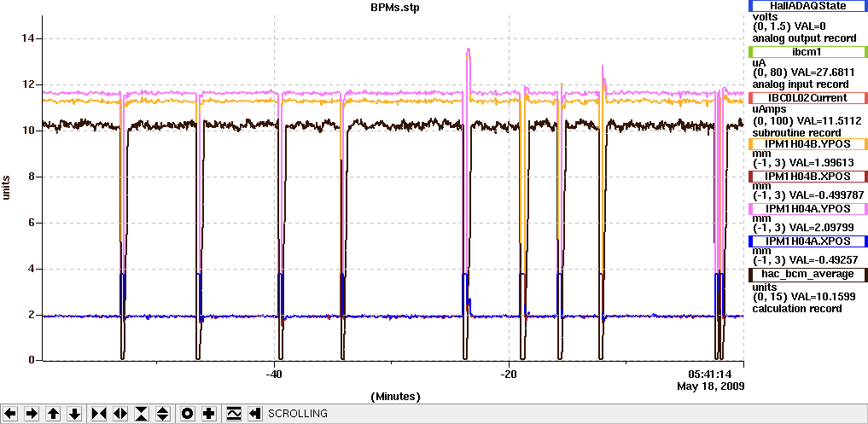The width and height of the screenshot is (868, 424).
Task: Shift the plot up with the up arrow
Action: pyautogui.click(x=53, y=414)
